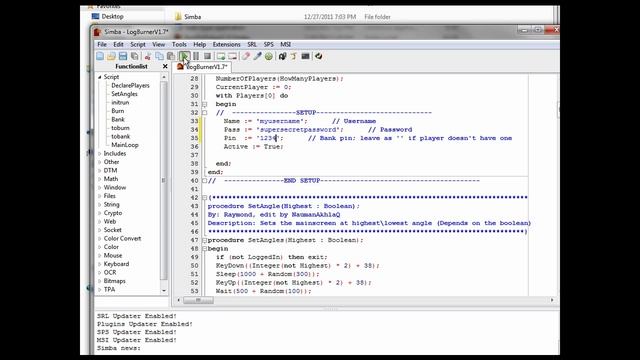Copy selection using toolbar copy icon

click(160, 56)
